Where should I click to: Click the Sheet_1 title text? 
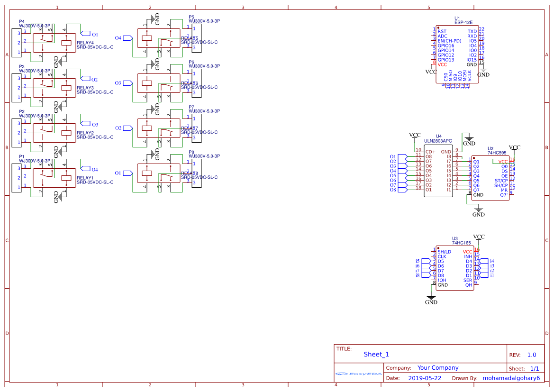376,355
